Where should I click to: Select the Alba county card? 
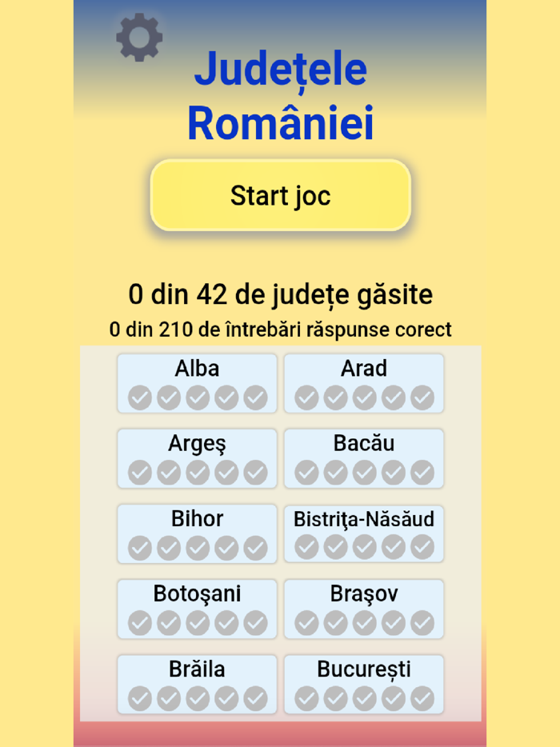[x=197, y=382]
